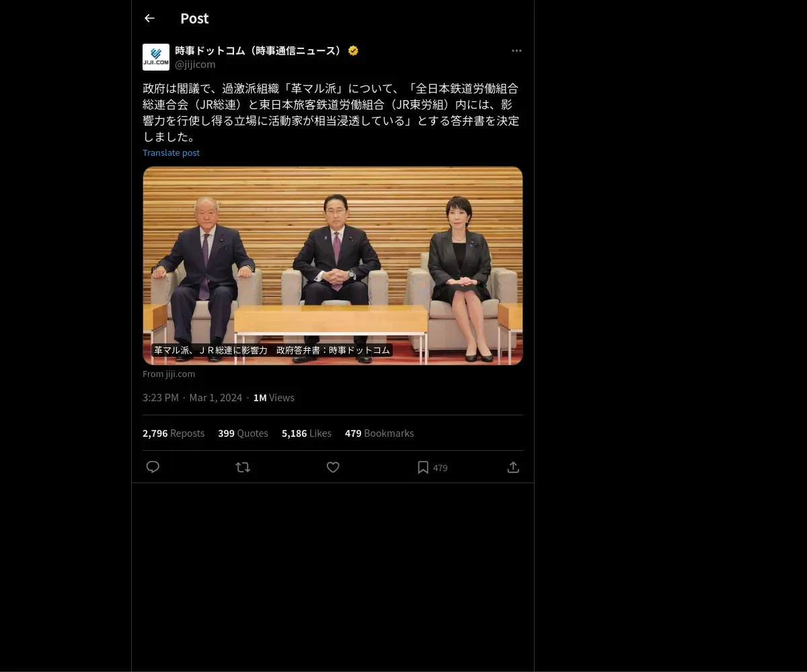Click the gold verified badge
The width and height of the screenshot is (807, 672).
coord(353,50)
